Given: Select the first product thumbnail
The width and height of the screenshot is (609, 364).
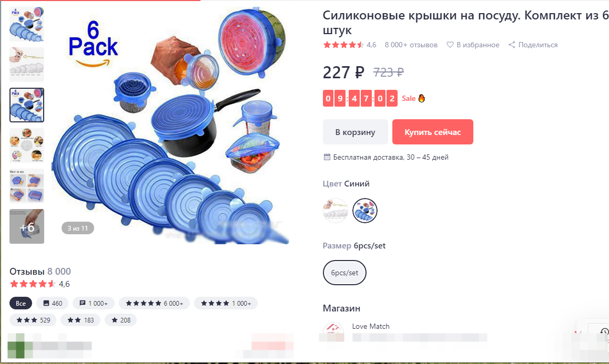Looking at the screenshot, I should coord(27,24).
